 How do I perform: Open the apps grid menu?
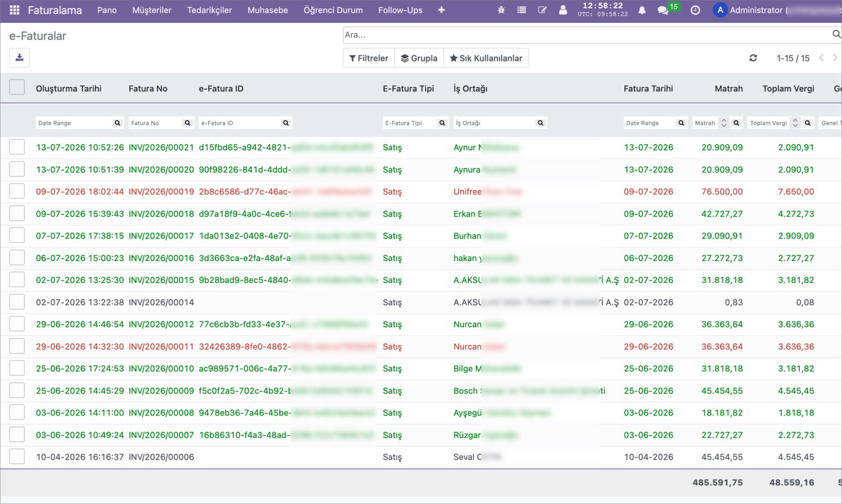click(x=14, y=10)
